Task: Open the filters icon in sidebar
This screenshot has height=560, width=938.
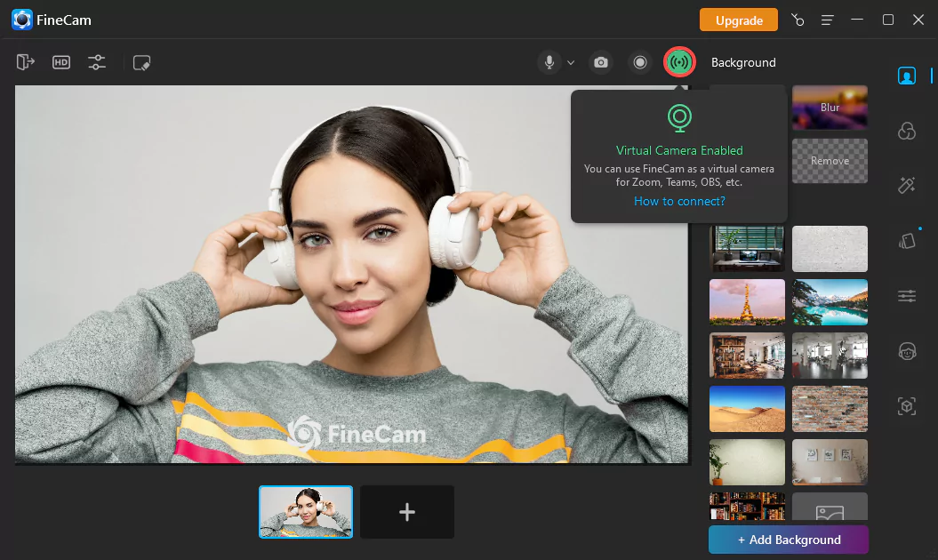Action: tap(907, 131)
